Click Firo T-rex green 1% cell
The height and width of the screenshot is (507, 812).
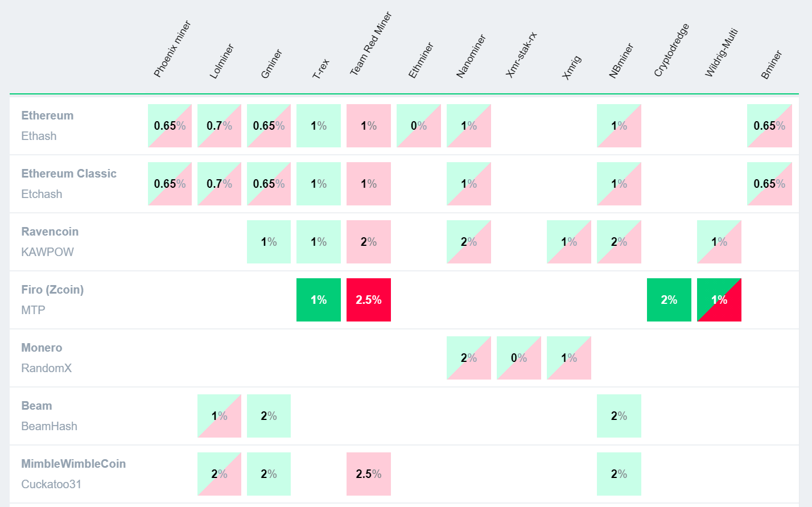pyautogui.click(x=319, y=300)
